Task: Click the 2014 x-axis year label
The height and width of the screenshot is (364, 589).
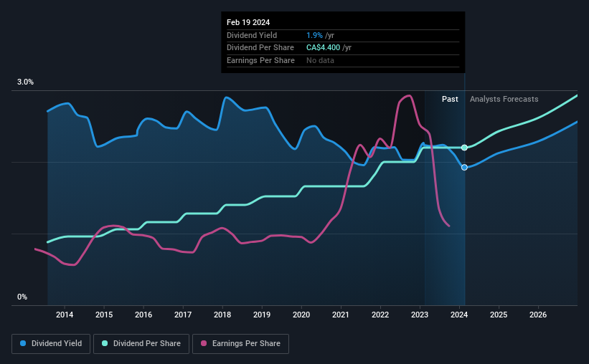Action: click(65, 315)
